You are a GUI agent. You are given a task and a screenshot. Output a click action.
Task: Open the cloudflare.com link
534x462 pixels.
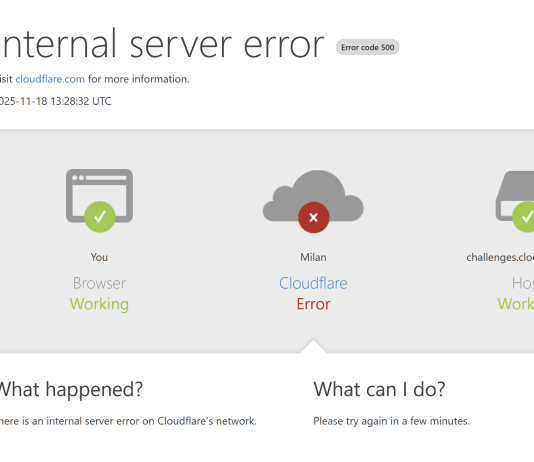[50, 79]
